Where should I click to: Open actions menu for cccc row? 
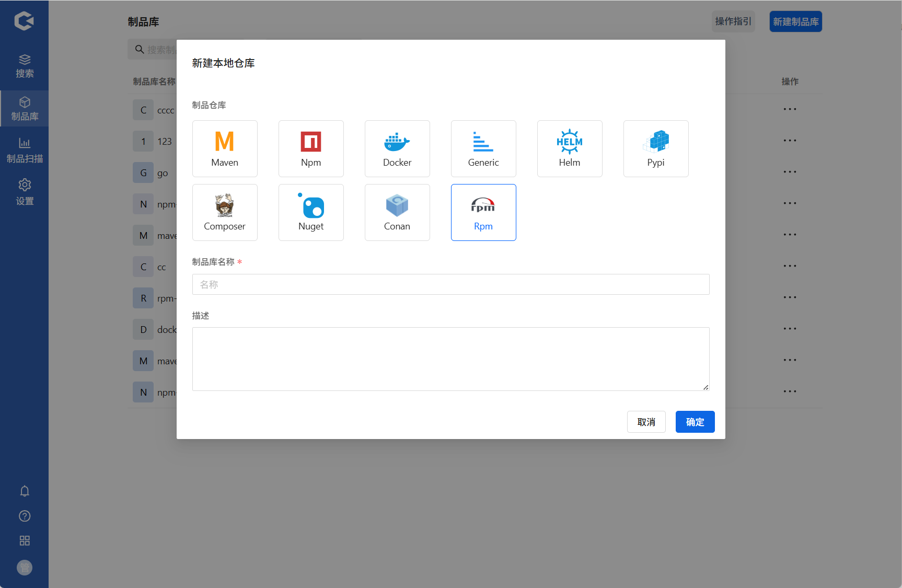[x=790, y=109]
